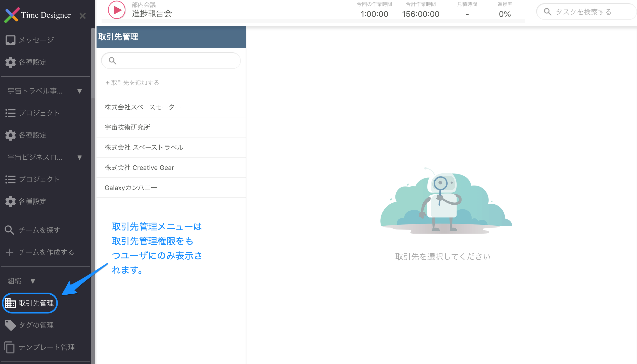Collapse 宇宙トラベル事... team dropdown arrow

click(x=80, y=91)
